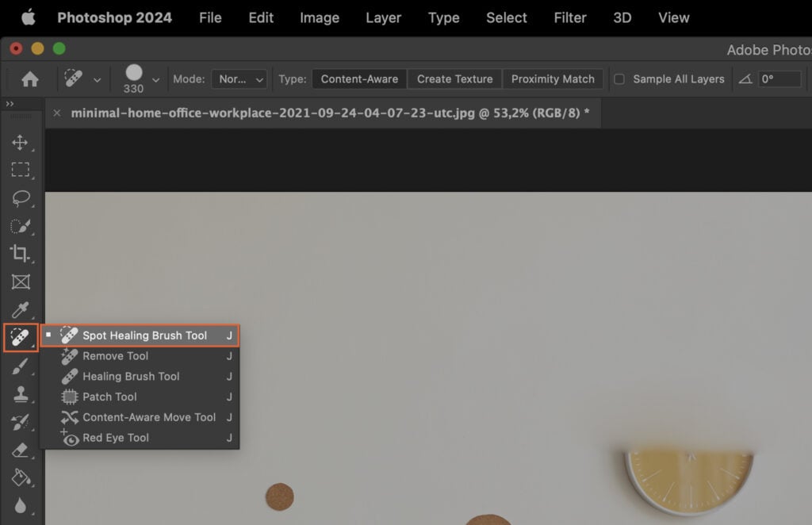This screenshot has width=812, height=525.
Task: Select the Clone Stamp tool
Action: click(x=19, y=393)
